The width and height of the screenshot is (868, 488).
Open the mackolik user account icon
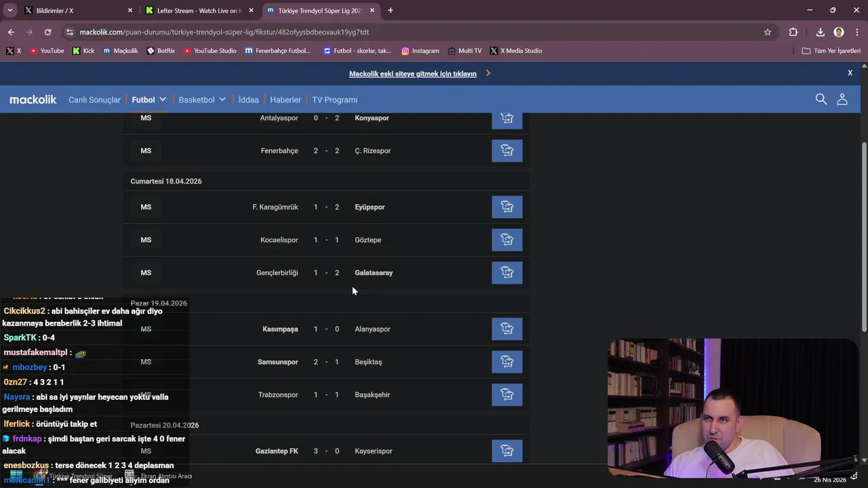(x=842, y=99)
